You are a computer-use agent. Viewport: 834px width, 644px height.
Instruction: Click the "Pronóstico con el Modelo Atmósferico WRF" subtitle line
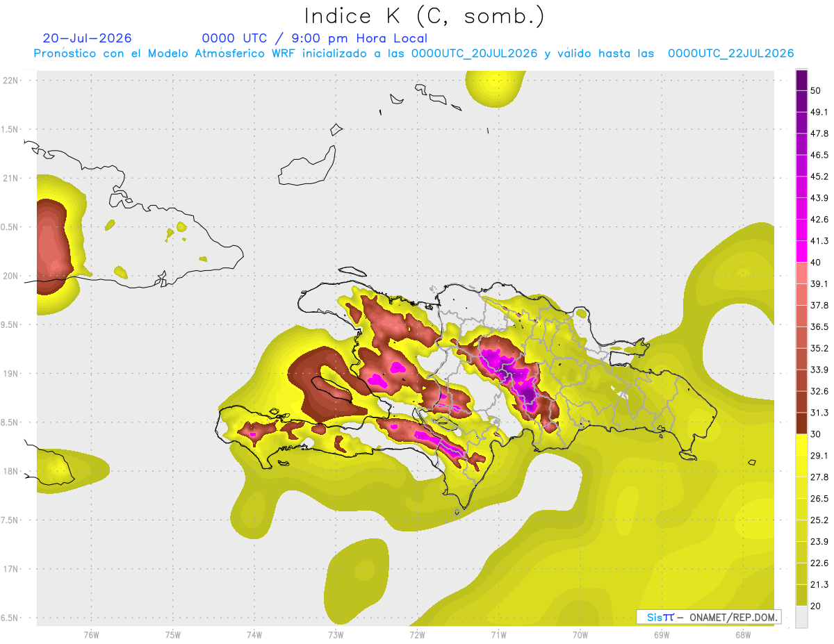click(x=414, y=53)
